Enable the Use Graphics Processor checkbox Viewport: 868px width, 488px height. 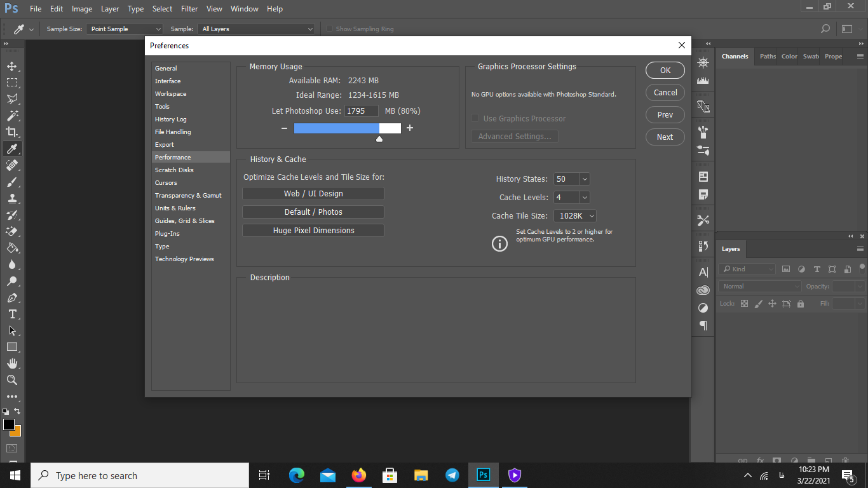475,119
